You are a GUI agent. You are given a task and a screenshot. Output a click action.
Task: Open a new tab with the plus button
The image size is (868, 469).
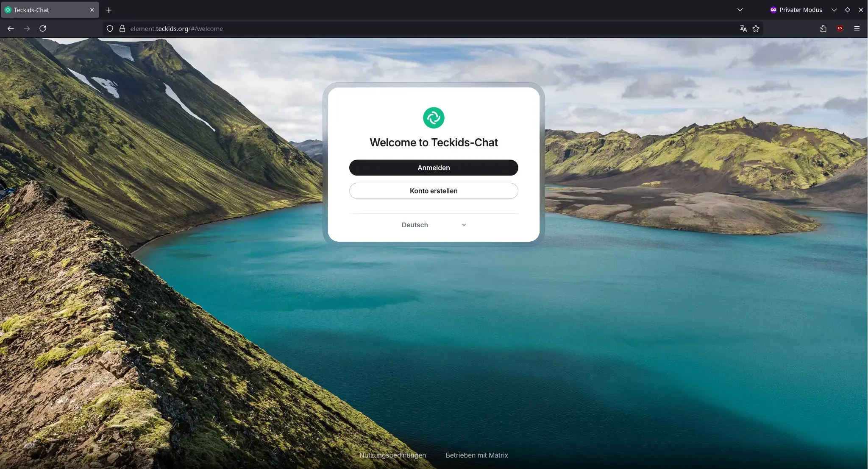[x=109, y=10]
